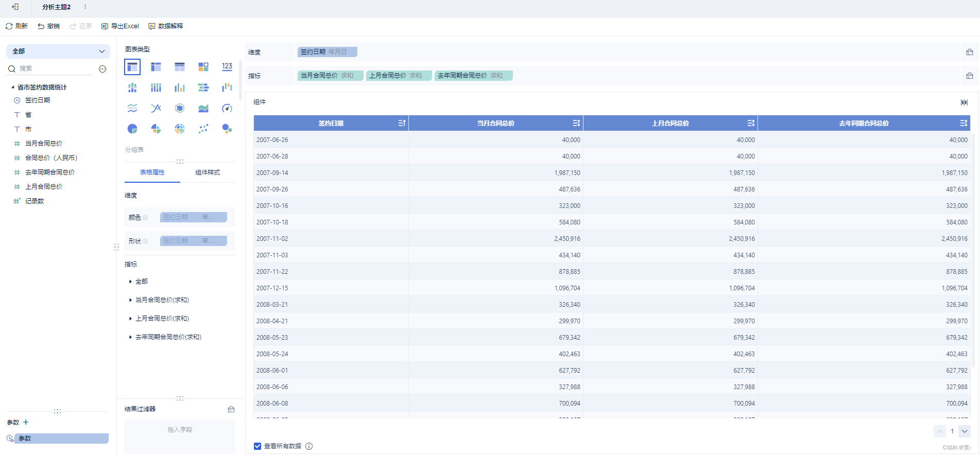
Task: Select the bubble chart icon
Action: 227,129
